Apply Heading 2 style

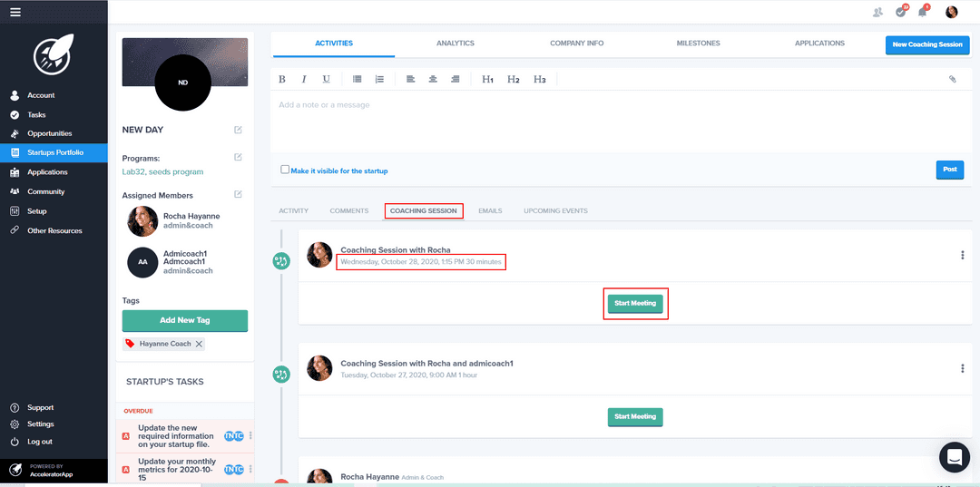pyautogui.click(x=514, y=79)
